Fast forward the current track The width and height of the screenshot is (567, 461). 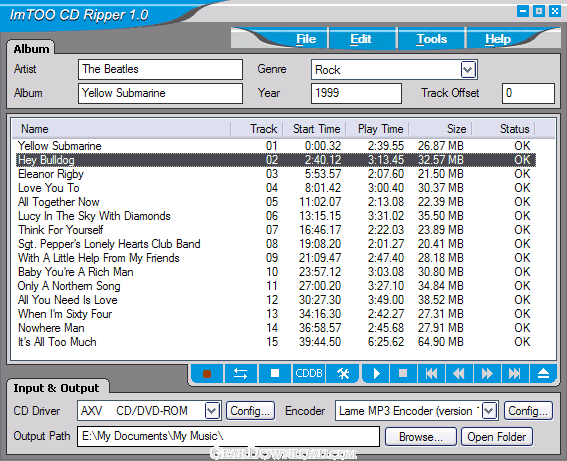pyautogui.click(x=487, y=374)
